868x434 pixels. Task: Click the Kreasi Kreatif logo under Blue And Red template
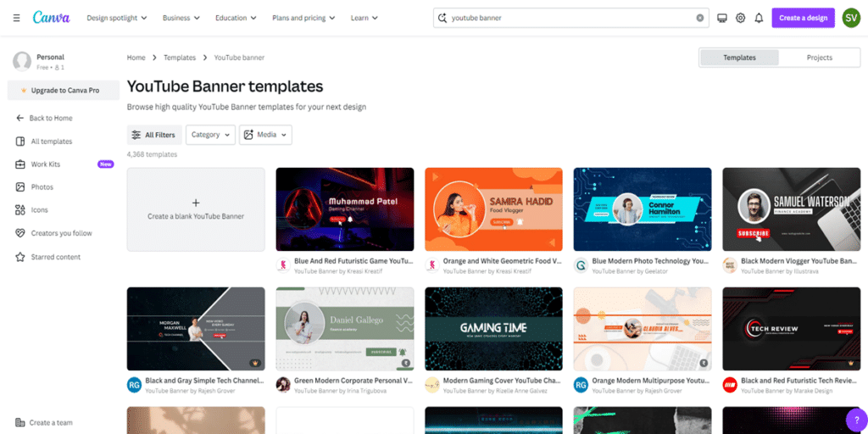tap(283, 265)
